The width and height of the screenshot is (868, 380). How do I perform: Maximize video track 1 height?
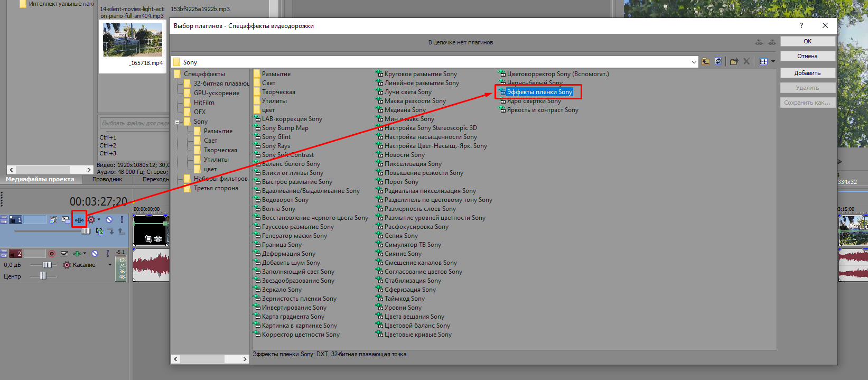click(4, 222)
